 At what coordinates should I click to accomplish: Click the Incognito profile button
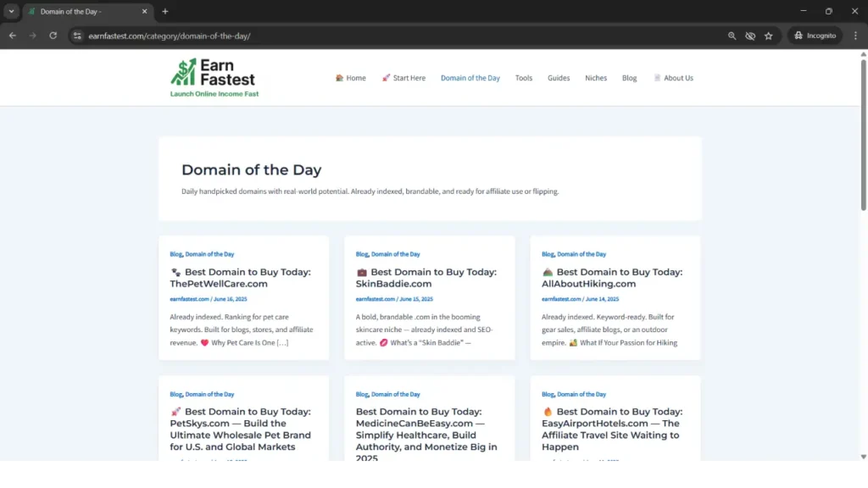(x=815, y=36)
